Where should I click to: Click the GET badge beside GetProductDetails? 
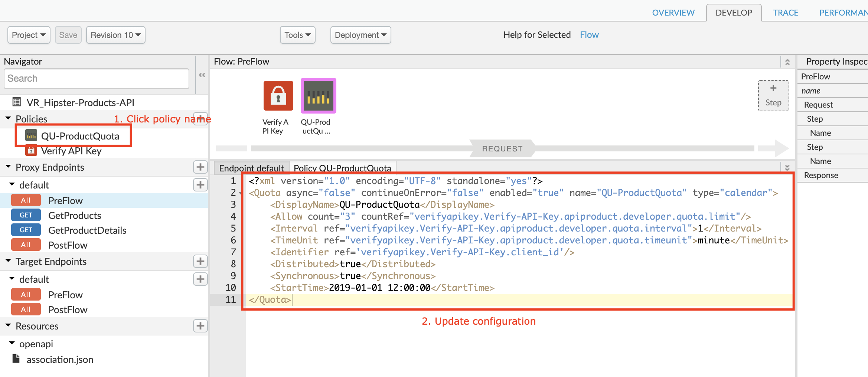coord(26,230)
